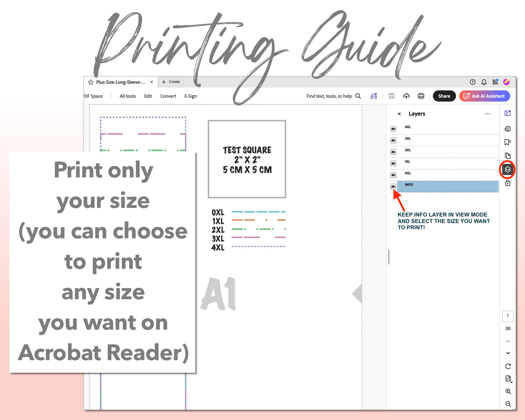Viewport: 525px width, 420px height.
Task: Click the Share button
Action: tap(444, 96)
